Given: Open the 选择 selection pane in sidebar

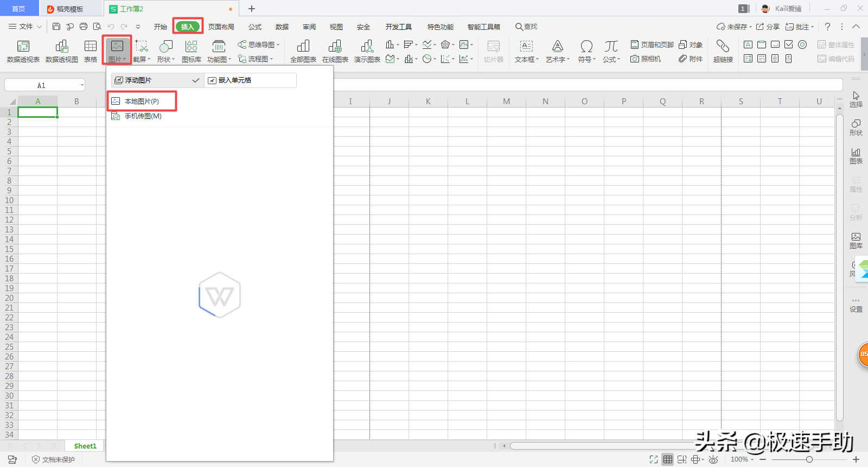Looking at the screenshot, I should point(856,99).
